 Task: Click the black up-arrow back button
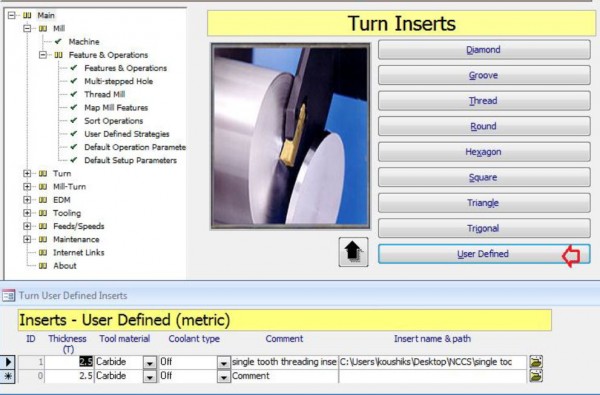pos(353,252)
